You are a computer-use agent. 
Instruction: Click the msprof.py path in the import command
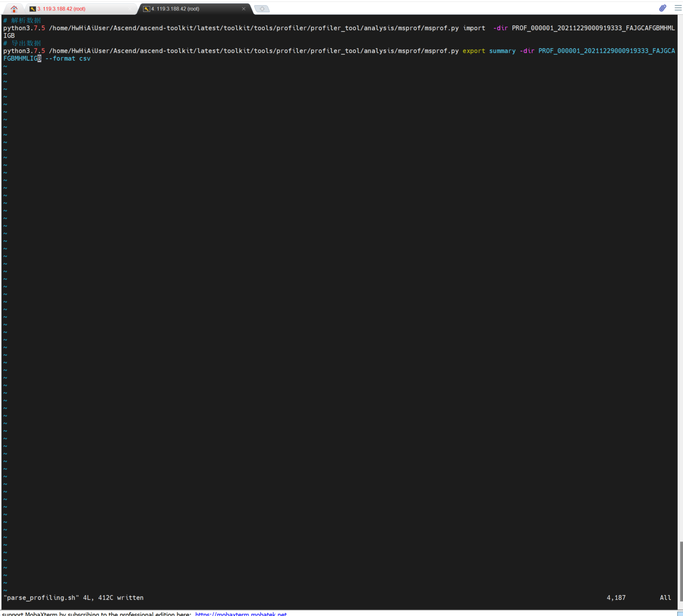tap(254, 28)
